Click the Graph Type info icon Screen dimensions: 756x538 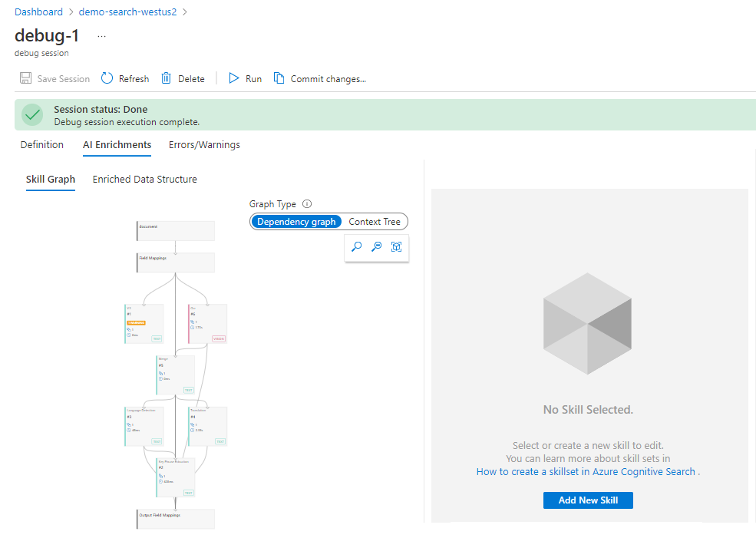point(307,204)
